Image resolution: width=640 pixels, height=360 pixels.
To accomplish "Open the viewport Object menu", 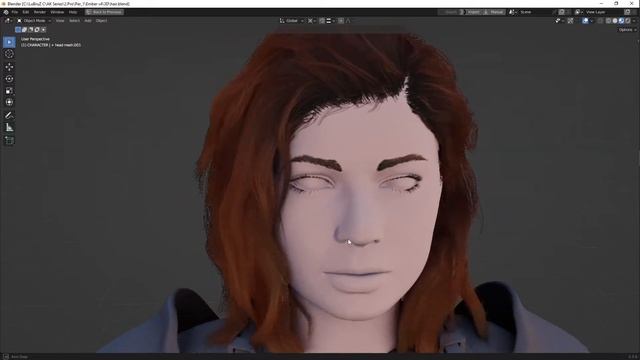I will click(x=101, y=20).
